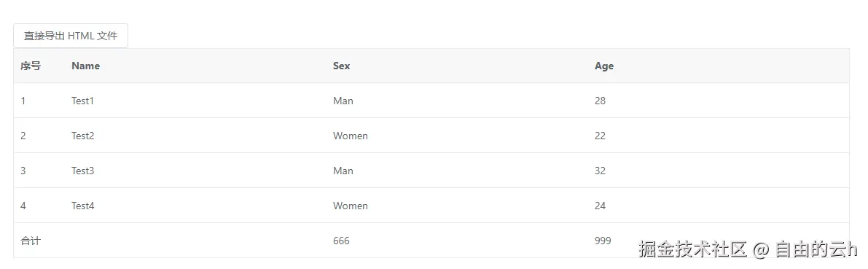868x269 pixels.
Task: Select the Test2 name cell
Action: pos(83,136)
